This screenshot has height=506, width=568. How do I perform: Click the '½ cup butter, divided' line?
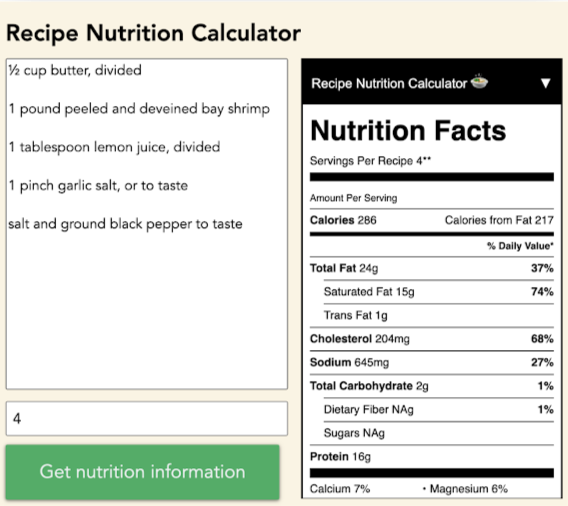[x=75, y=70]
